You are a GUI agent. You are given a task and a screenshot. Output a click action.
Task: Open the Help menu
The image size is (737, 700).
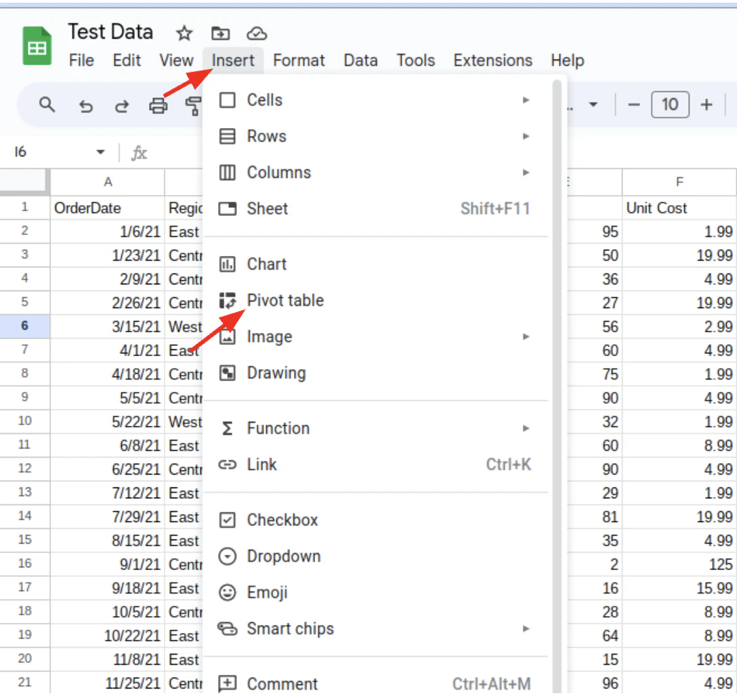[x=568, y=60]
